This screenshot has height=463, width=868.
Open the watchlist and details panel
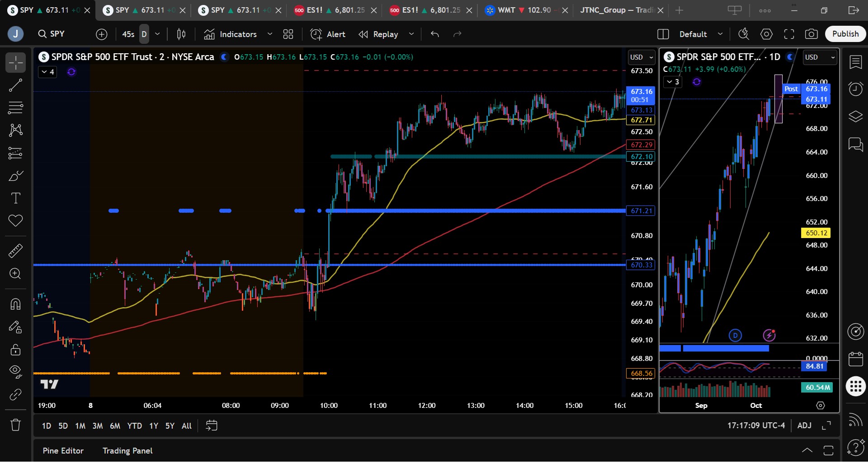coord(855,62)
